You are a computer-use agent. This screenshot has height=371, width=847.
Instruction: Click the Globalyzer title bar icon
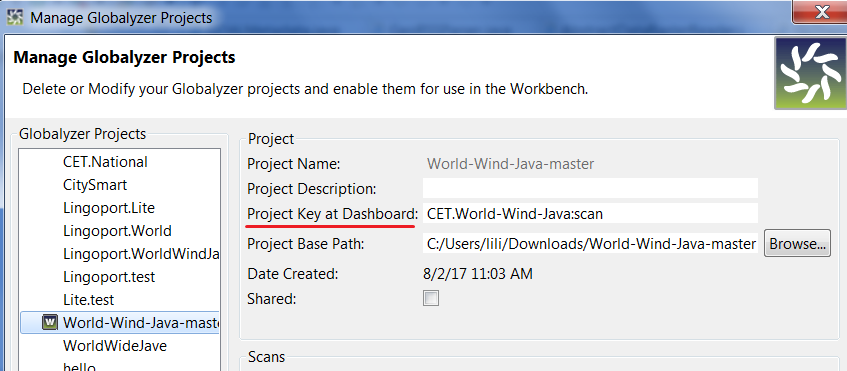coord(15,17)
